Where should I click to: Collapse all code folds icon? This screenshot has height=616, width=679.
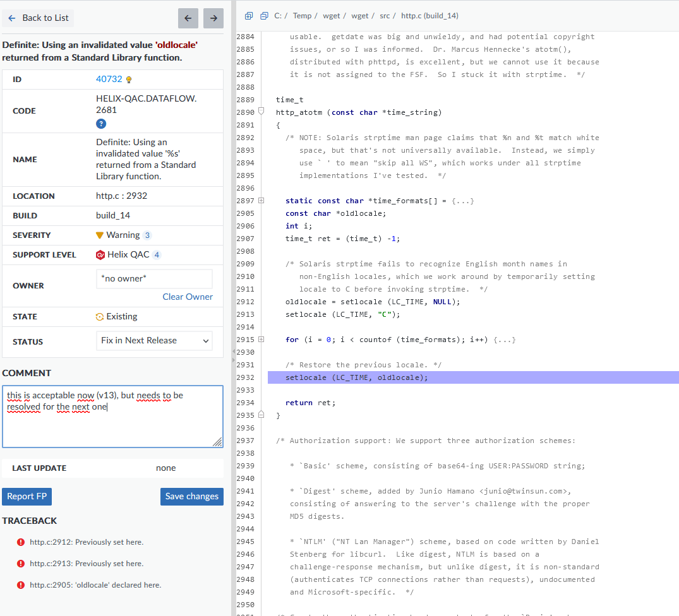point(264,16)
